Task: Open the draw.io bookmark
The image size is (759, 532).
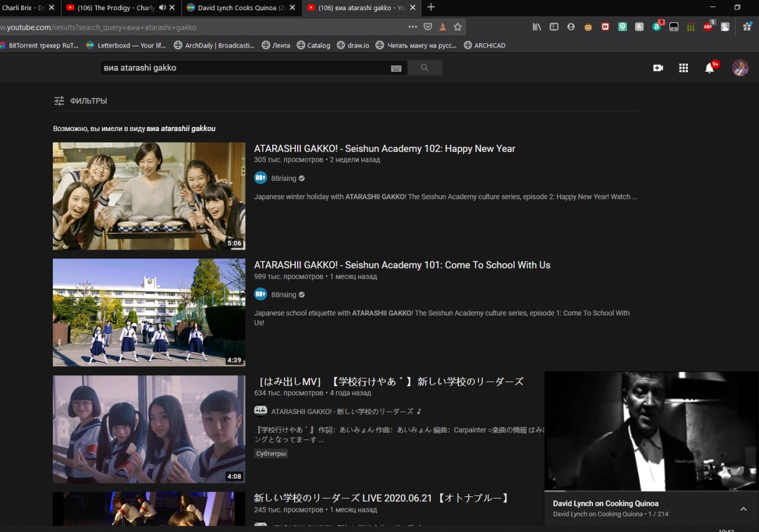Action: tap(353, 46)
